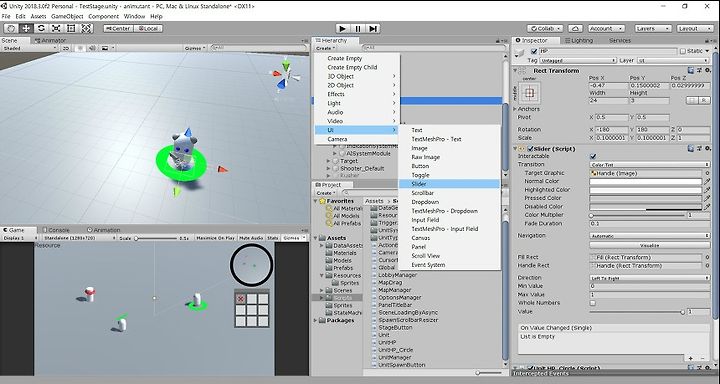Open the Transition Color Tint dropdown
The width and height of the screenshot is (720, 384).
(650, 164)
